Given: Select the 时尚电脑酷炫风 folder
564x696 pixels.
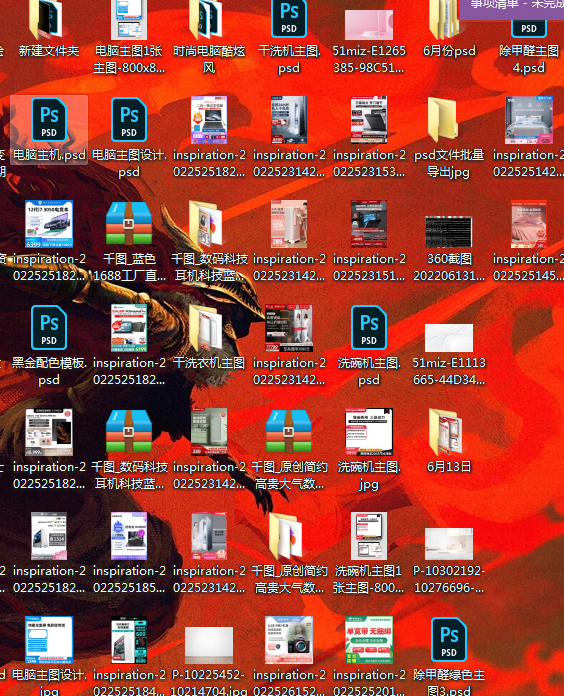Looking at the screenshot, I should (208, 20).
